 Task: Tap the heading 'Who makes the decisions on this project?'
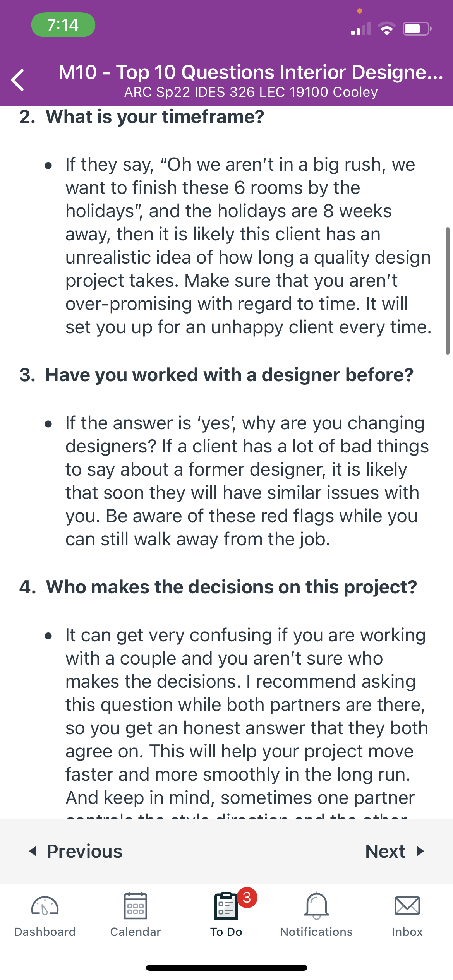(x=232, y=587)
